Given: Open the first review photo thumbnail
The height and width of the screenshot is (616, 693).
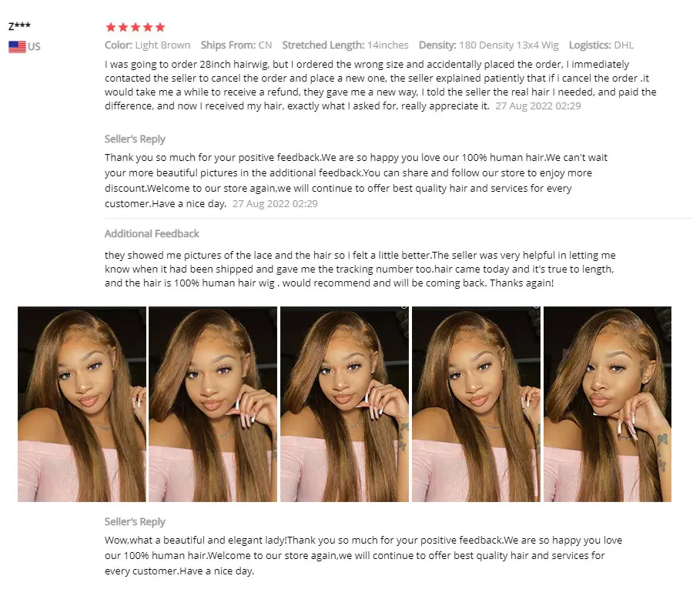Looking at the screenshot, I should (x=82, y=404).
